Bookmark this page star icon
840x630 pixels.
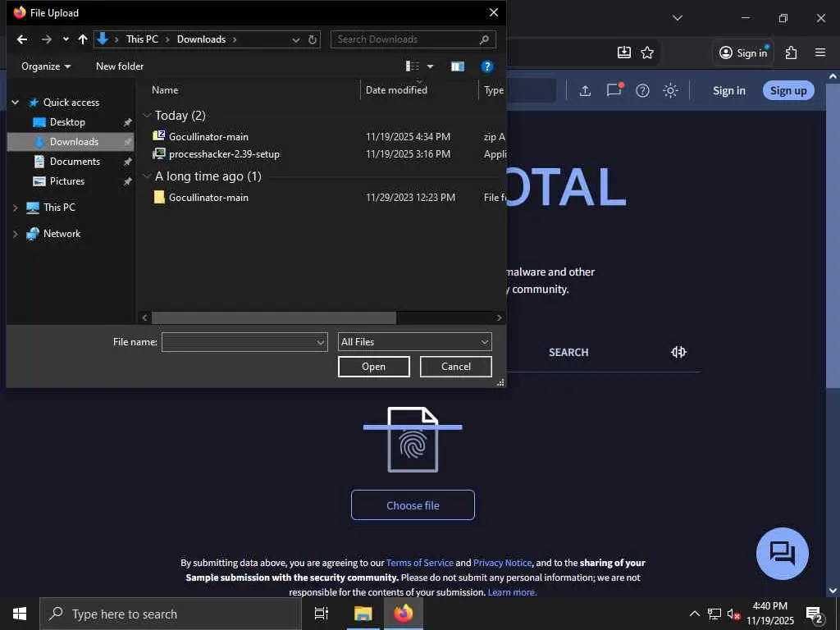pyautogui.click(x=647, y=52)
